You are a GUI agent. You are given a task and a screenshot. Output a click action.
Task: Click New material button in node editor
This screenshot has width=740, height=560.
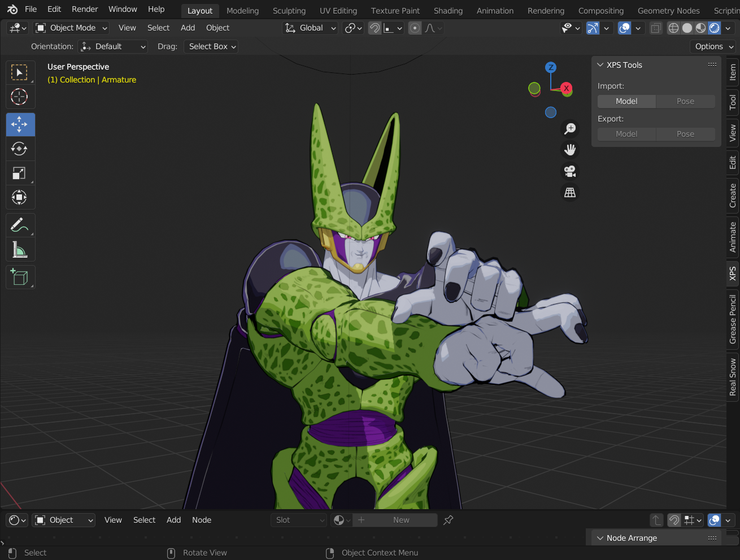tap(395, 520)
